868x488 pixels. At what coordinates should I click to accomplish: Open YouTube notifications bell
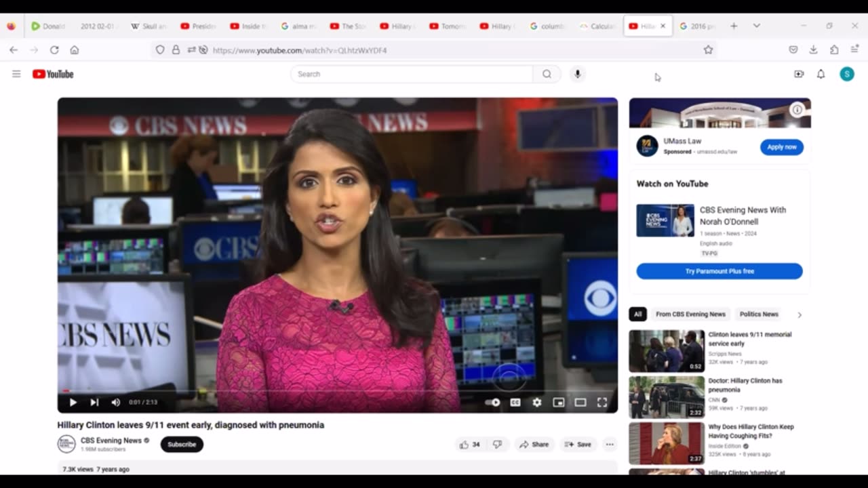pos(821,74)
